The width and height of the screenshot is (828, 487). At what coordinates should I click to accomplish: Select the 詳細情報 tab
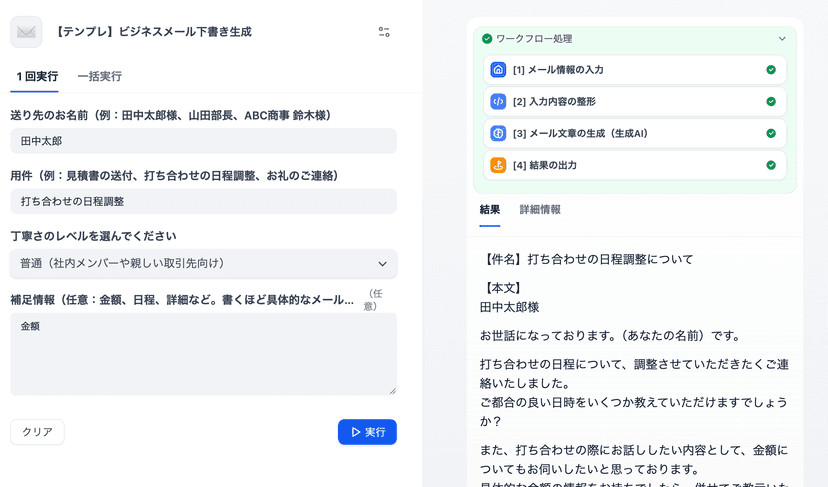point(540,210)
